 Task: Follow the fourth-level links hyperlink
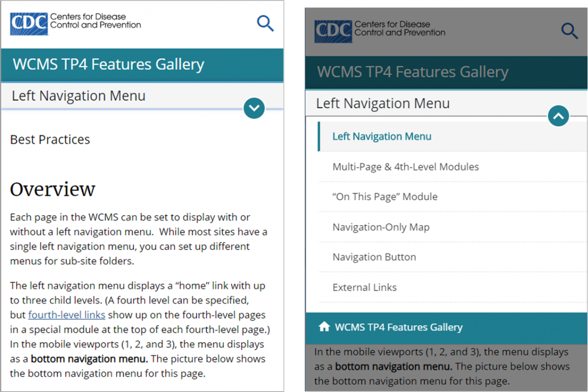(66, 314)
